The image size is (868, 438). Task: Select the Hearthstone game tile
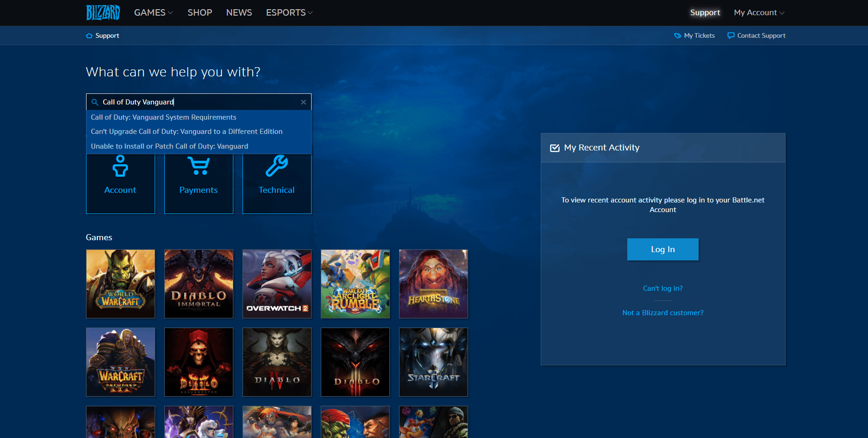point(434,284)
